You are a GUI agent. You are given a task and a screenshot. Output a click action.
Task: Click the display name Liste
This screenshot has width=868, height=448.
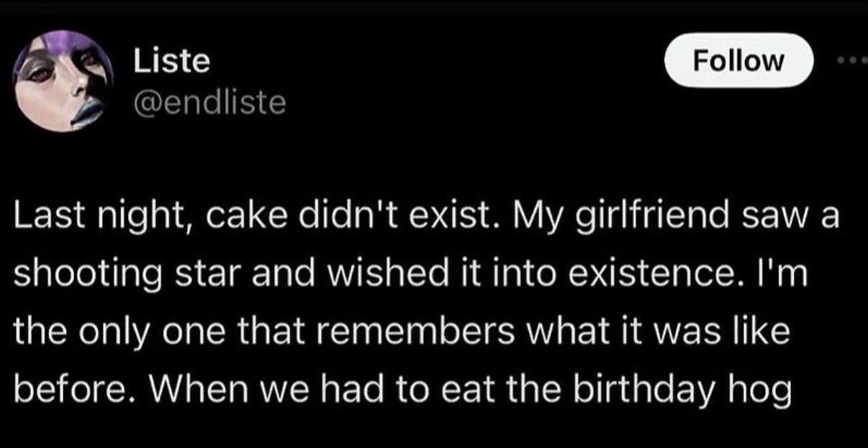[x=172, y=63]
